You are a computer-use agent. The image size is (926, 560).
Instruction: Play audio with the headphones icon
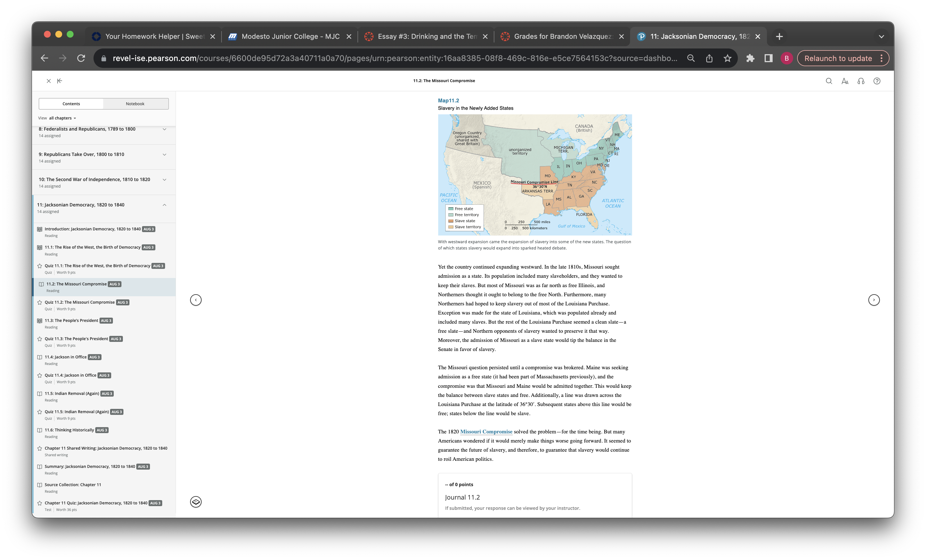tap(861, 81)
